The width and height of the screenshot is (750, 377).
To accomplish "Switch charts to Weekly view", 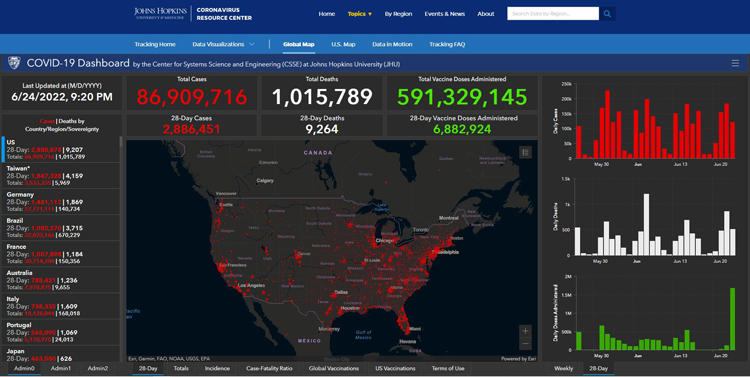I will coord(563,368).
